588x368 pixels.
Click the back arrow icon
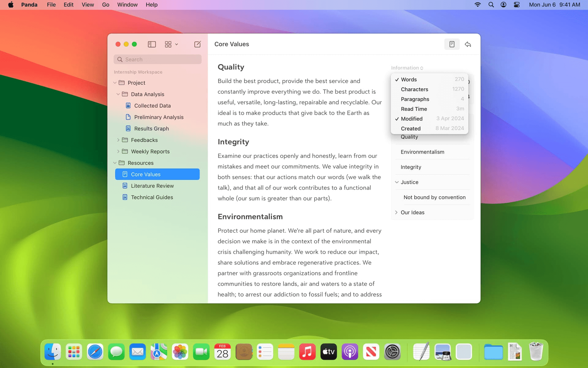click(468, 44)
